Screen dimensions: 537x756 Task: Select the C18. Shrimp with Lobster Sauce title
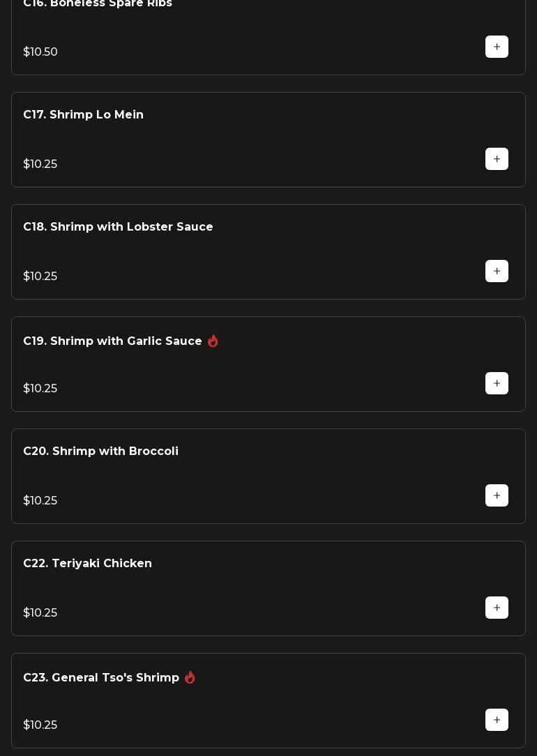point(118,227)
